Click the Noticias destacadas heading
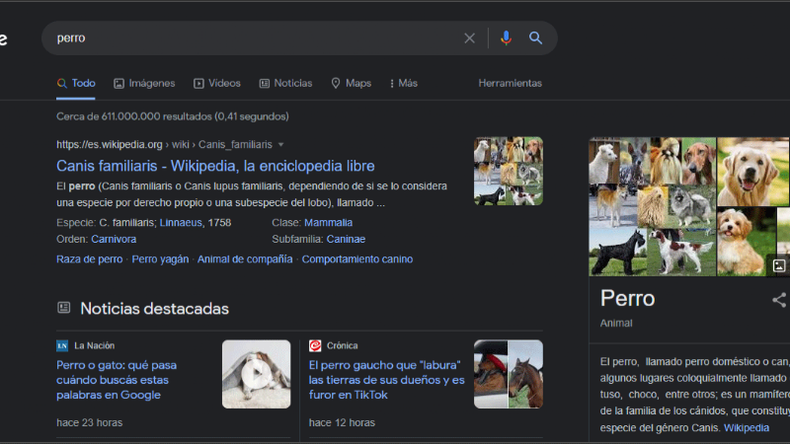 [x=155, y=308]
